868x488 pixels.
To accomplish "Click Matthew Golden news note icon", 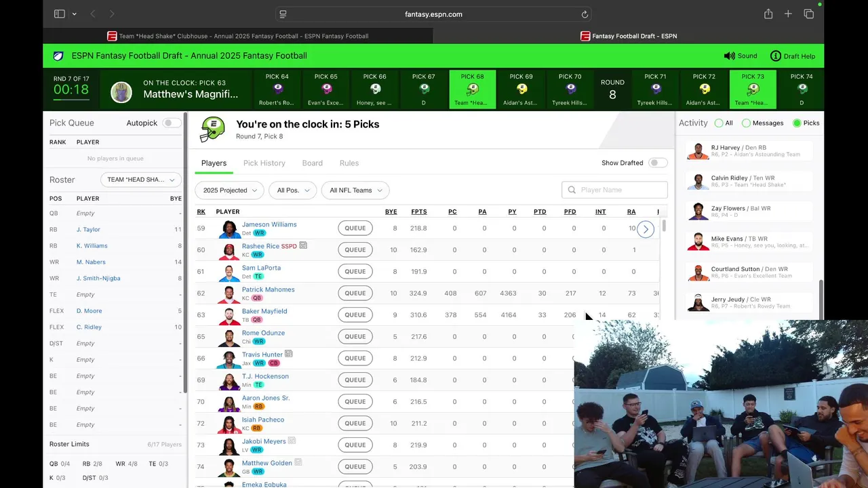I will 298,462.
